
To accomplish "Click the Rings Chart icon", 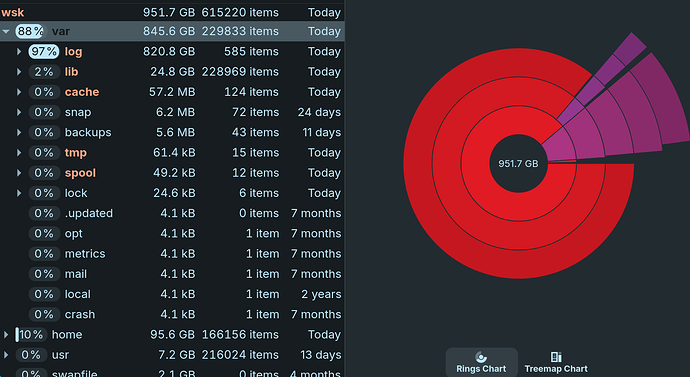I will pos(481,357).
